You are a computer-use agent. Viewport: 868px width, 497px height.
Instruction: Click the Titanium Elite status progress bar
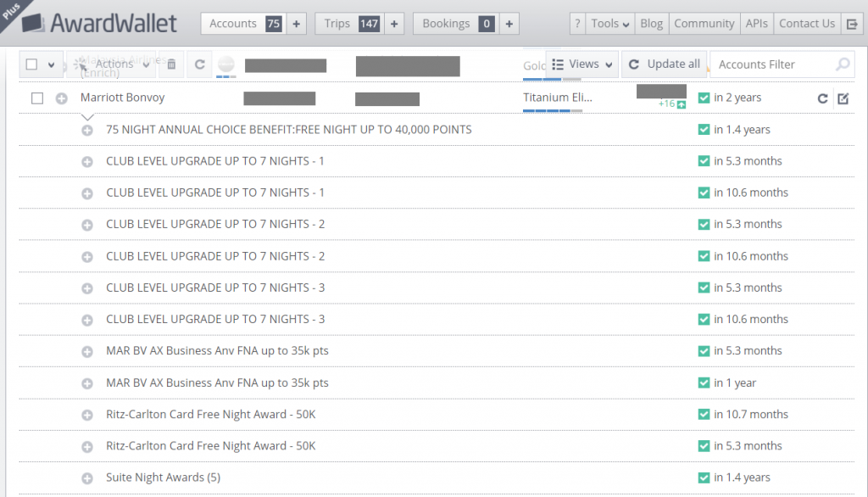tap(552, 111)
